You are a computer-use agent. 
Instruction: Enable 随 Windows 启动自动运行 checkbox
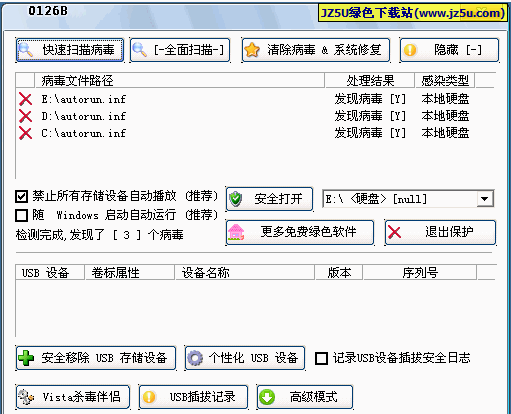(x=21, y=215)
